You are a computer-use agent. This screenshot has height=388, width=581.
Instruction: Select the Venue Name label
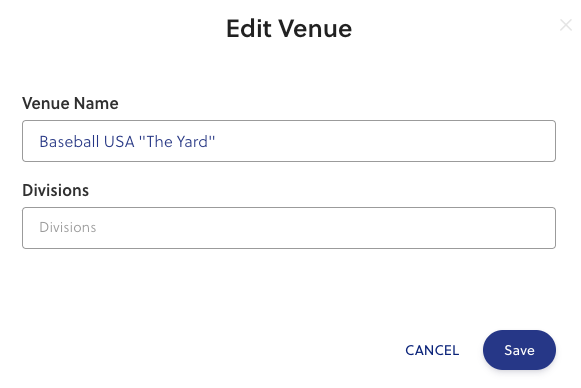[x=70, y=103]
